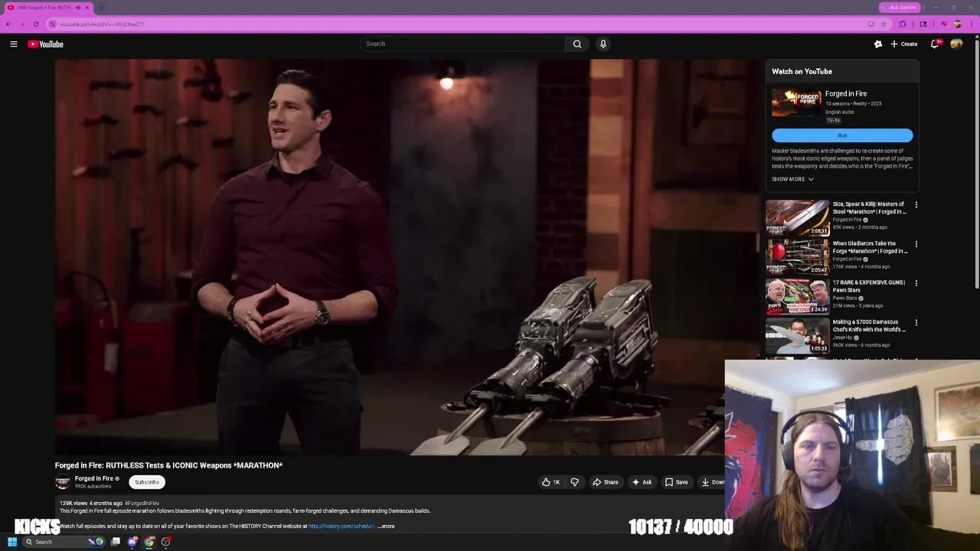Click the Ask button under the video
The width and height of the screenshot is (980, 551).
click(642, 482)
